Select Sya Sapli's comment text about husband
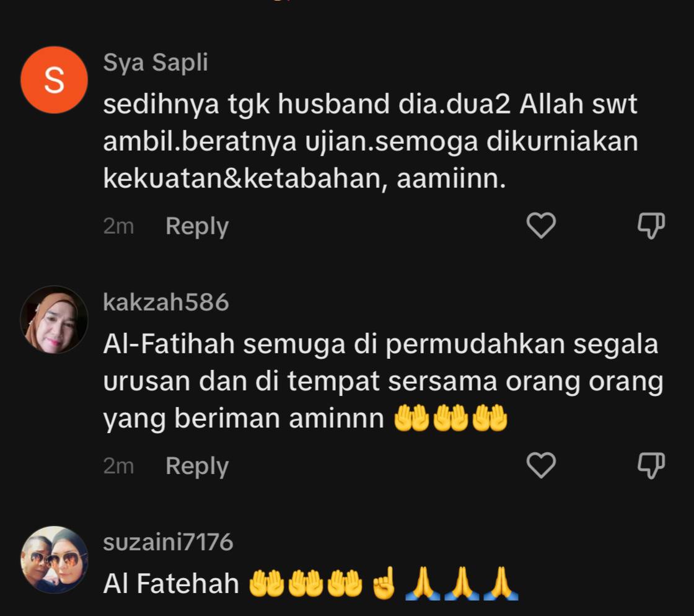The height and width of the screenshot is (616, 694). click(371, 141)
